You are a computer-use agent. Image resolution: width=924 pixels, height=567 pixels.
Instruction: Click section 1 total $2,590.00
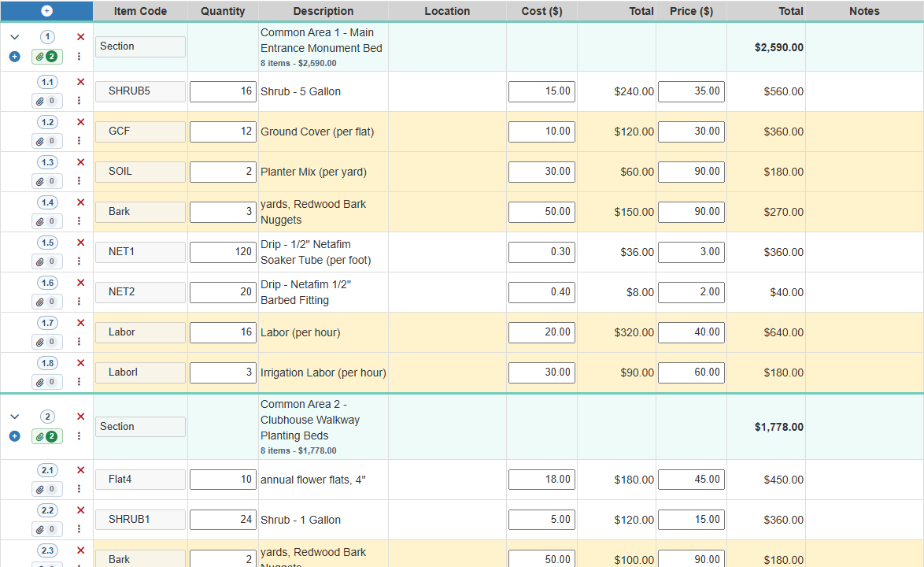[778, 47]
